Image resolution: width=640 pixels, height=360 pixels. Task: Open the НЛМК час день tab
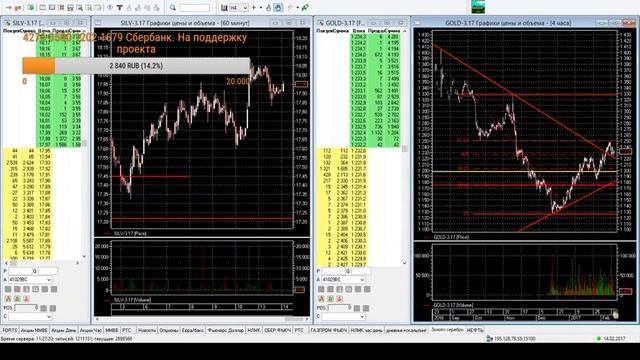click(366, 330)
